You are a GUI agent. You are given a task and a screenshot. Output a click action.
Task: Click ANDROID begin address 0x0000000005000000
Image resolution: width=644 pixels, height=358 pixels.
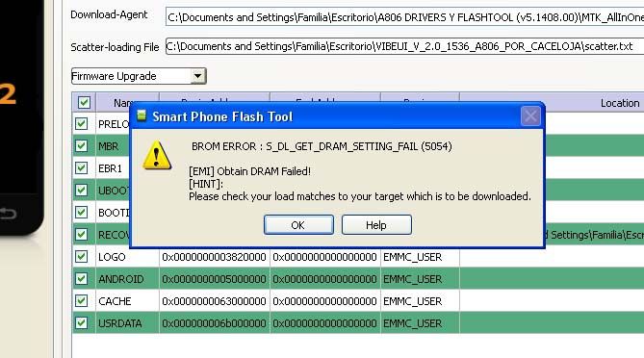214,279
